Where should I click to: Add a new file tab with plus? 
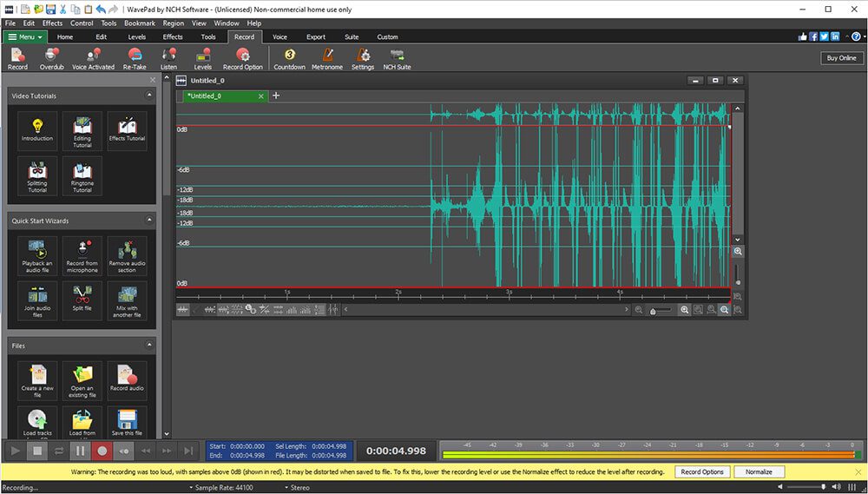[x=276, y=96]
